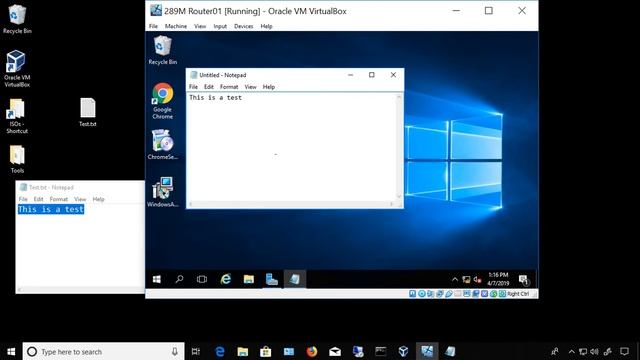Open the host Action Center icon
This screenshot has width=640, height=360.
click(x=624, y=351)
